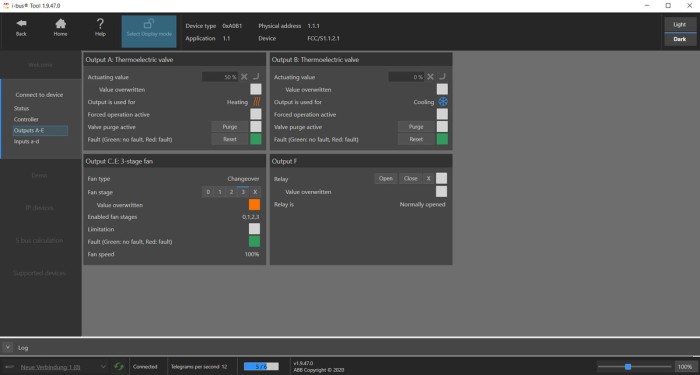Open the Supported devices section
The height and width of the screenshot is (375, 700).
pyautogui.click(x=40, y=273)
